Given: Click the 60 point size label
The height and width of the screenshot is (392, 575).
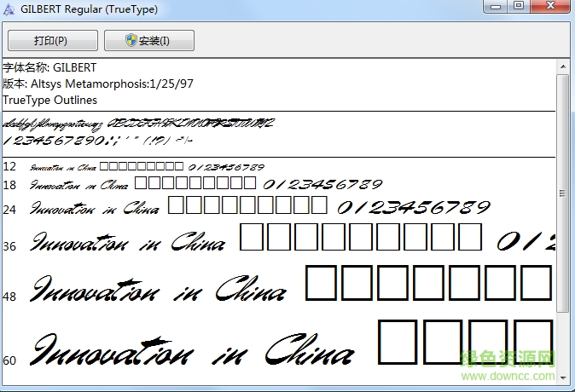Looking at the screenshot, I should pyautogui.click(x=9, y=360).
